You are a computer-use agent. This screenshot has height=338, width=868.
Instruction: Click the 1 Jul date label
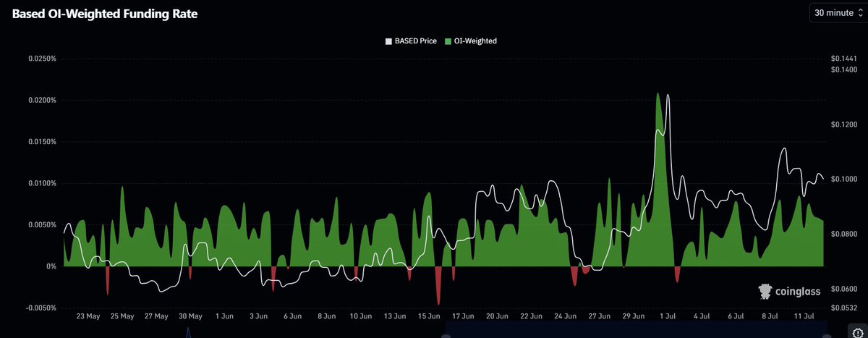pyautogui.click(x=667, y=316)
